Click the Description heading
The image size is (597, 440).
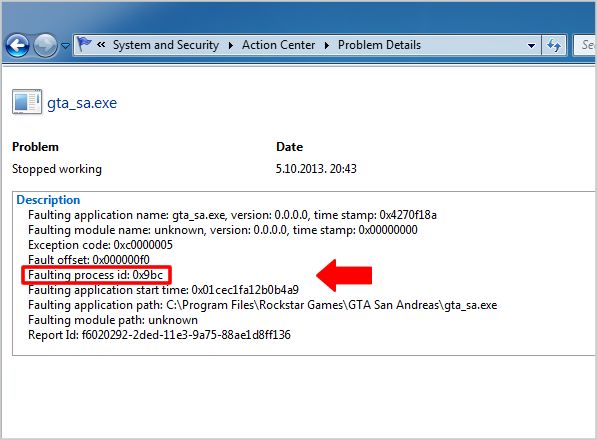pos(48,200)
